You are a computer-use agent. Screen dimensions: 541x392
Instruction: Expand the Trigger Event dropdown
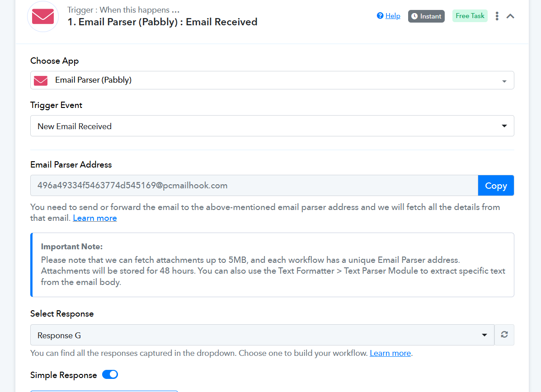[272, 126]
